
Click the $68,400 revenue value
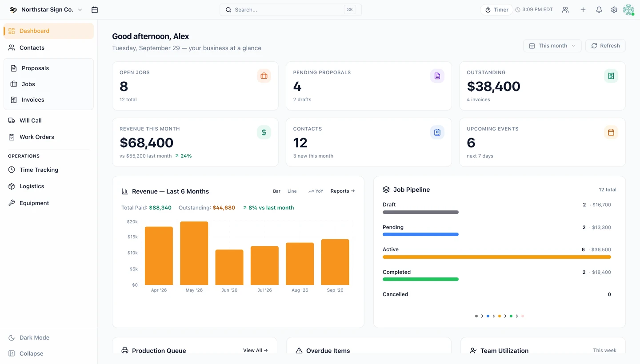coord(146,142)
